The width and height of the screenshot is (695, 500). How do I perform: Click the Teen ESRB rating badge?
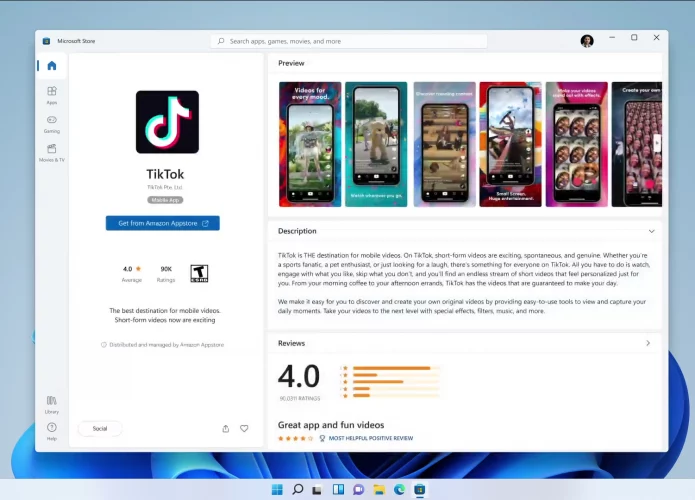(x=199, y=273)
